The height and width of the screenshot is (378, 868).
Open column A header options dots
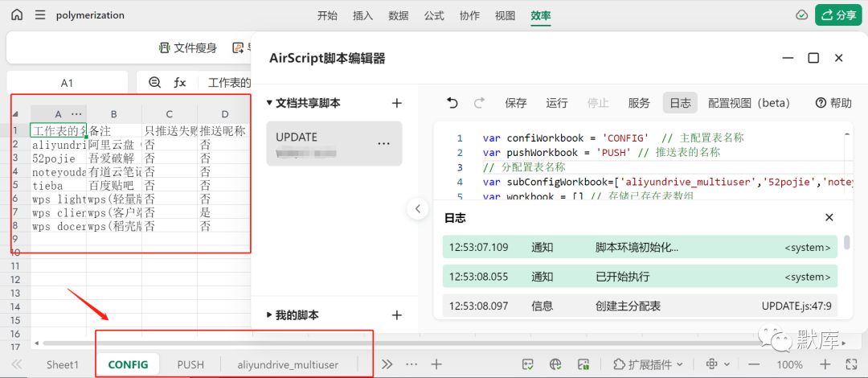coord(77,113)
